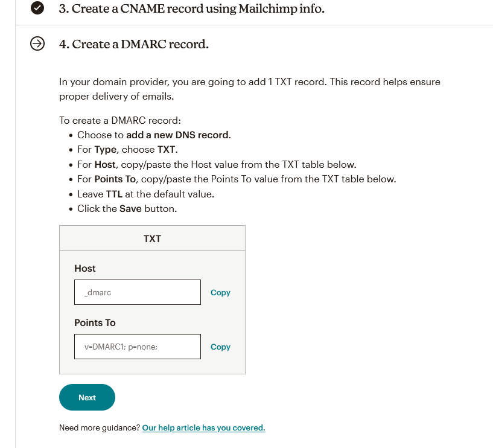Screen dimensions: 493x448
Task: Click the TXT table header
Action: click(152, 238)
